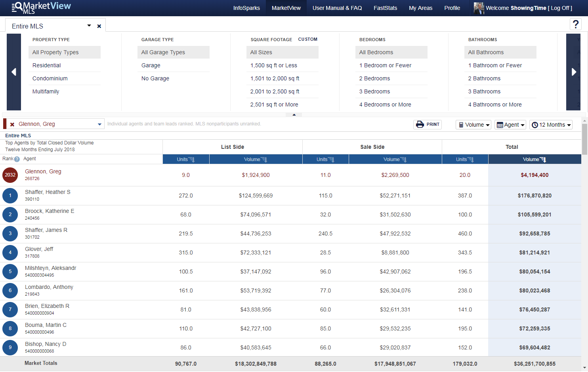
Task: Close the Entire MLS area selection
Action: 99,26
